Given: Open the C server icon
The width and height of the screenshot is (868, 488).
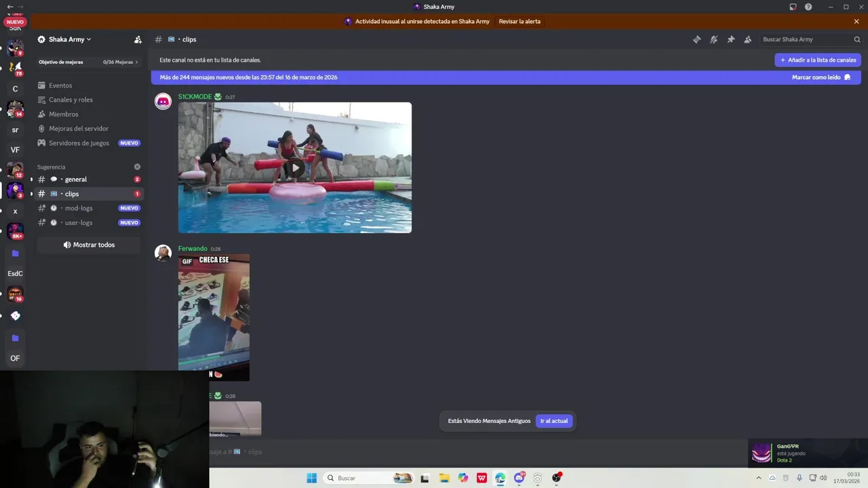Looking at the screenshot, I should 15,89.
